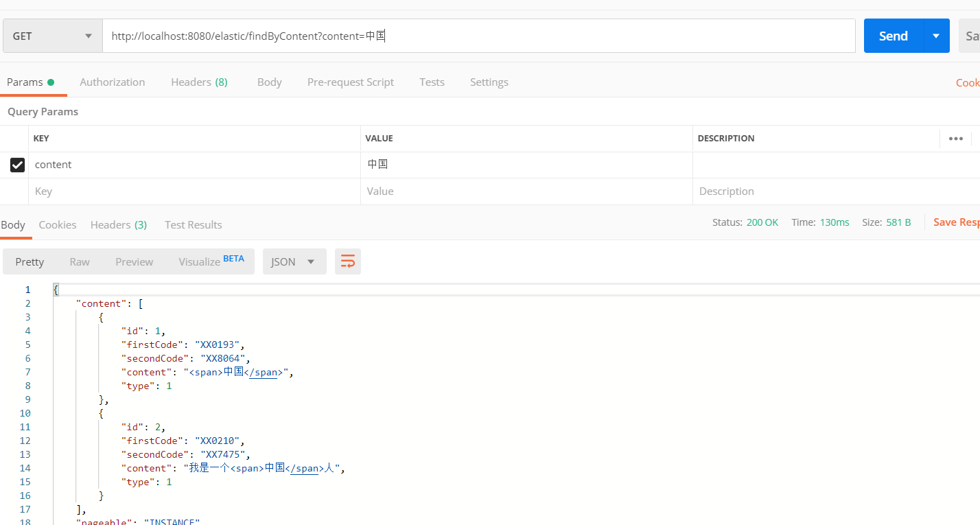
Task: Click line number 10 in the gutter
Action: pyautogui.click(x=25, y=413)
